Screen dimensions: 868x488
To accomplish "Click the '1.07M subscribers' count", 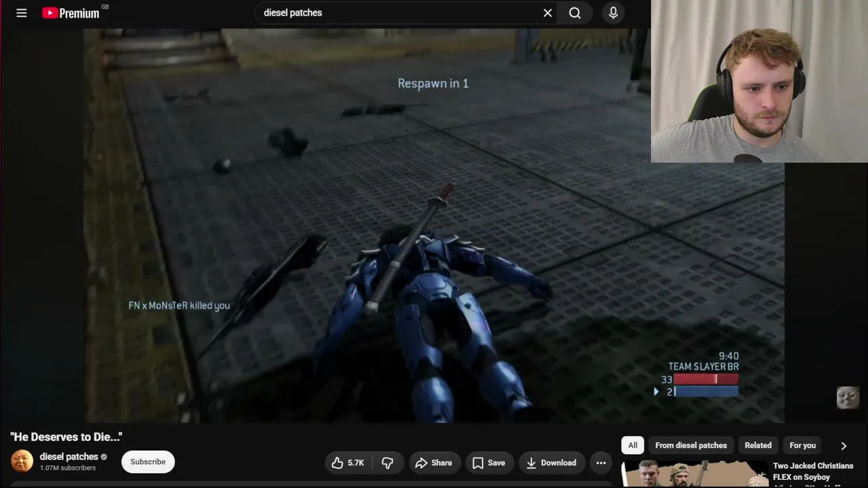I will tap(68, 468).
